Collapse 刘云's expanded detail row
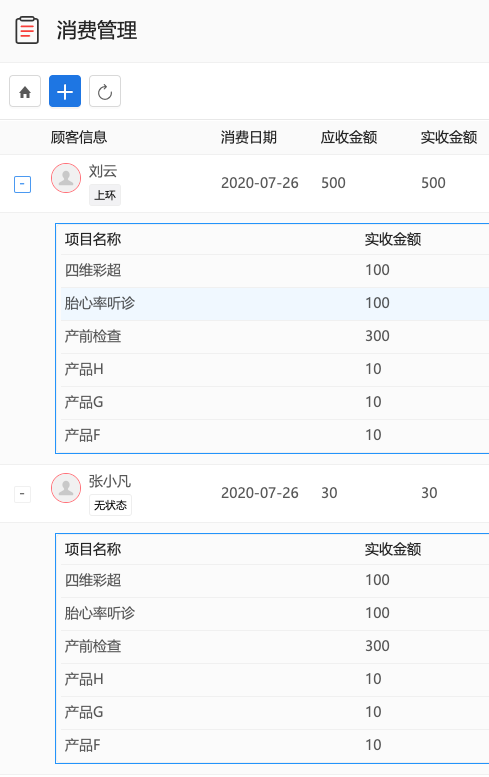The image size is (489, 777). pos(22,184)
